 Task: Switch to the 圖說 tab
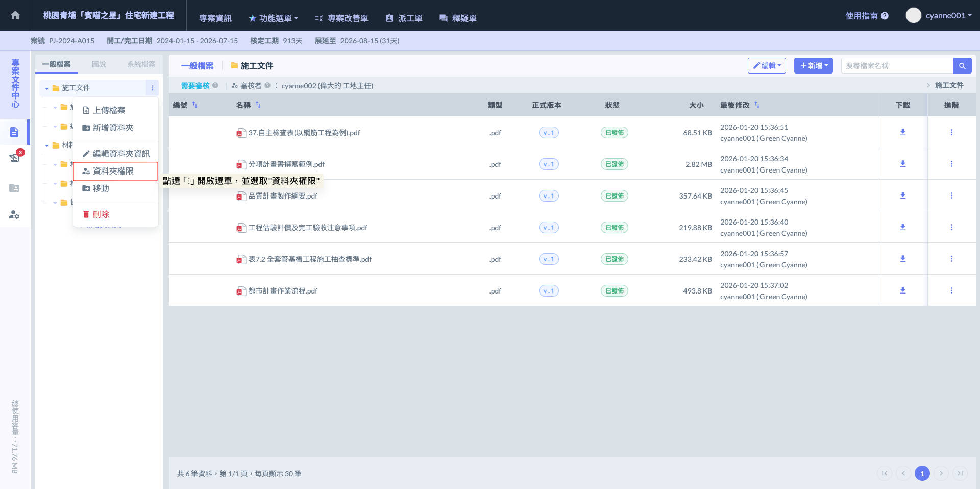[99, 64]
